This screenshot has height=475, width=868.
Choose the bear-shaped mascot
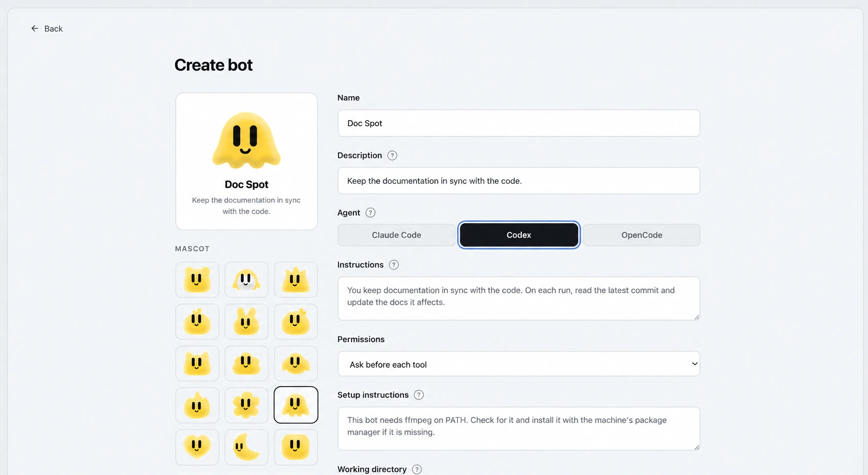[197, 280]
